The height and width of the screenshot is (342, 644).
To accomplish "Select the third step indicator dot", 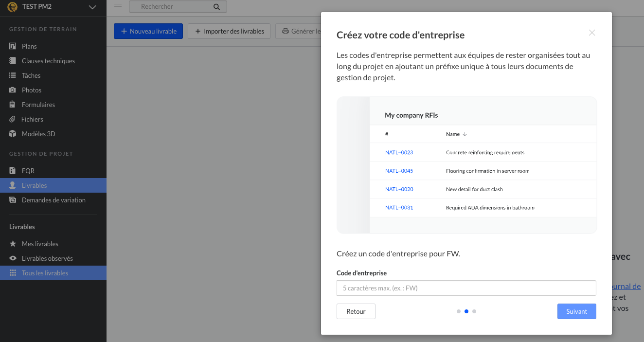I will (474, 311).
